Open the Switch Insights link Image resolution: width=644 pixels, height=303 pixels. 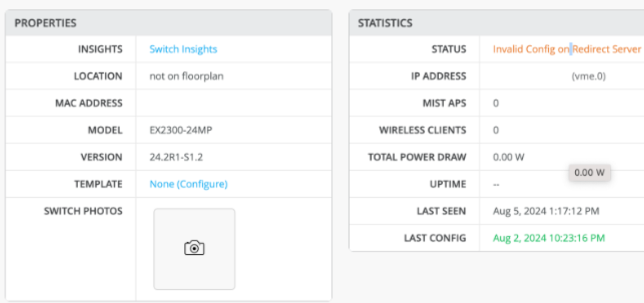point(183,49)
